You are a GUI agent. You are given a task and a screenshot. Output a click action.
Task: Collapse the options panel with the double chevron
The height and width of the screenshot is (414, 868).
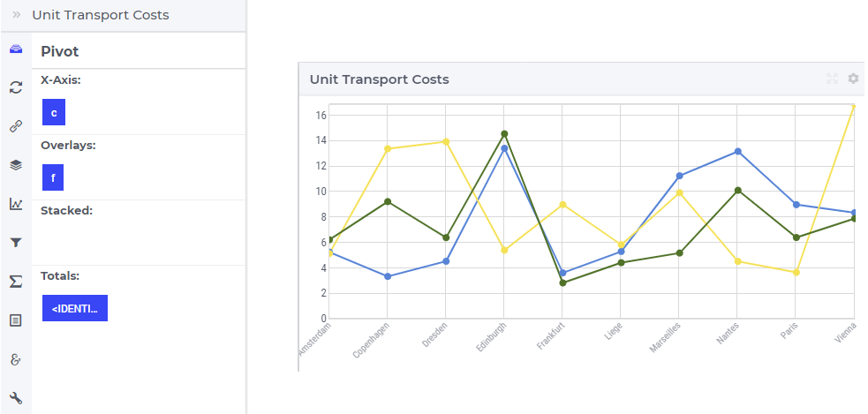[x=17, y=15]
